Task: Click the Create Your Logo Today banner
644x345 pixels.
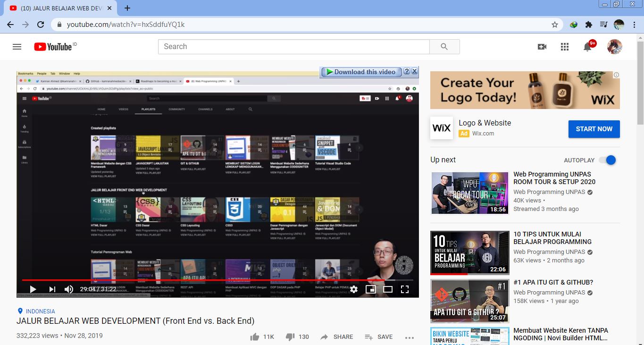Action: tap(525, 90)
